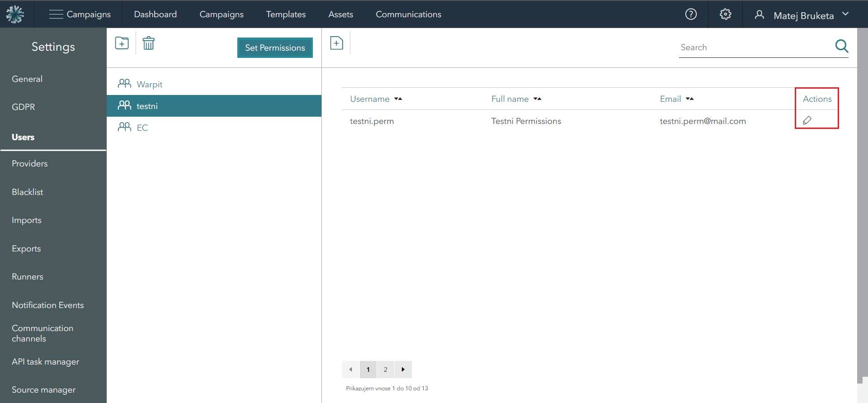The height and width of the screenshot is (403, 868).
Task: Open the help question mark icon
Action: tap(691, 14)
